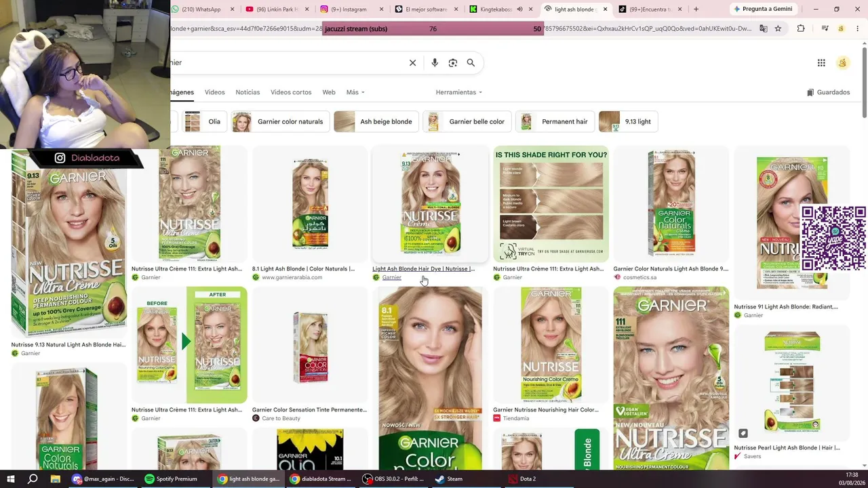The image size is (868, 488).
Task: Open the large Garnier 111 Nutrisse Ultra Crème image
Action: point(671,378)
